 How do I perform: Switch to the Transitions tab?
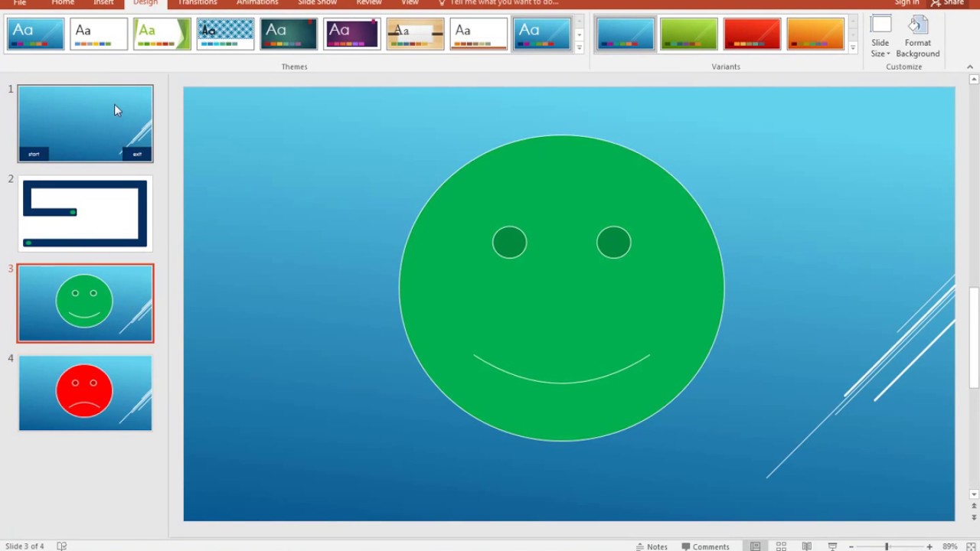(198, 3)
